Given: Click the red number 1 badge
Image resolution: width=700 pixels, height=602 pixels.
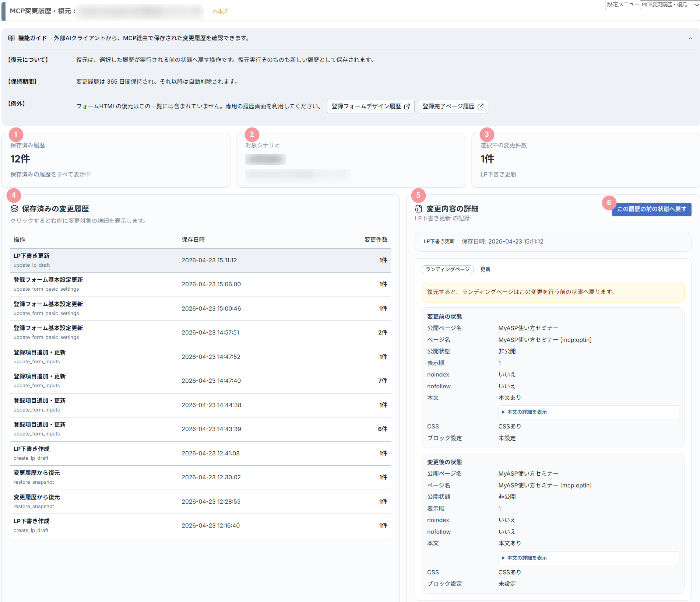Looking at the screenshot, I should 16,134.
